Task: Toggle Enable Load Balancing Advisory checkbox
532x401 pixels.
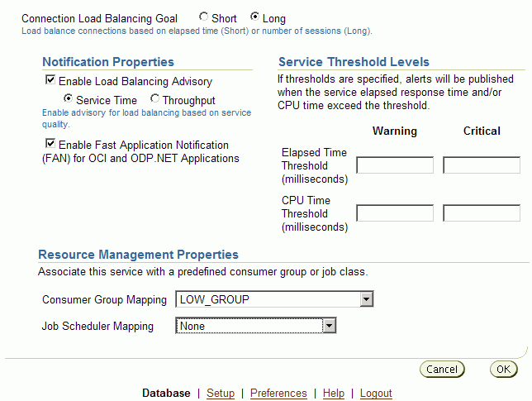Action: coord(50,80)
